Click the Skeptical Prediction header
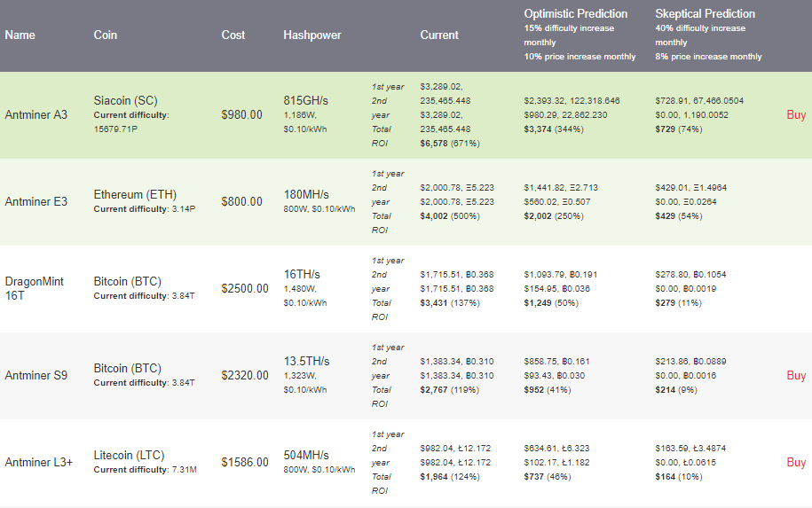This screenshot has width=812, height=508. tap(706, 14)
